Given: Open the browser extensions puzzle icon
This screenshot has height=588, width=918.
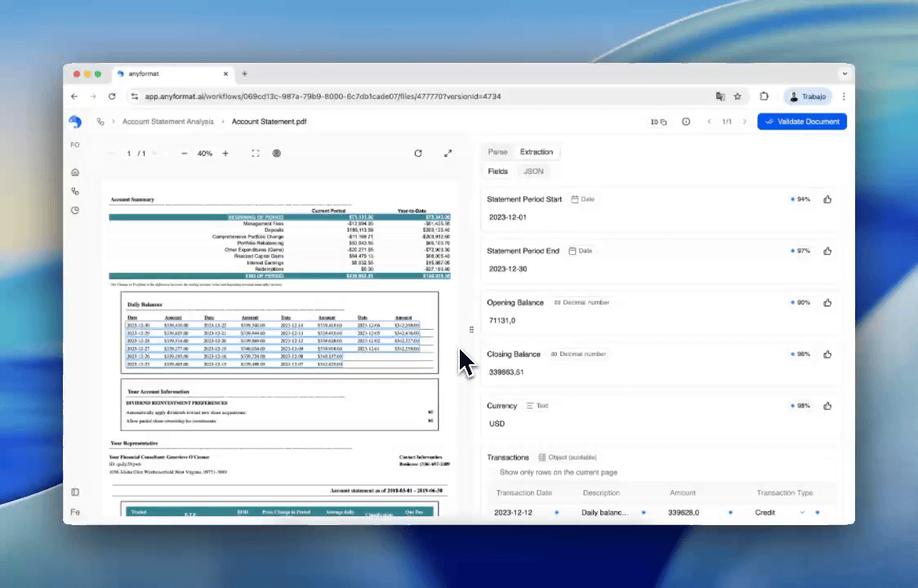Looking at the screenshot, I should tap(764, 96).
